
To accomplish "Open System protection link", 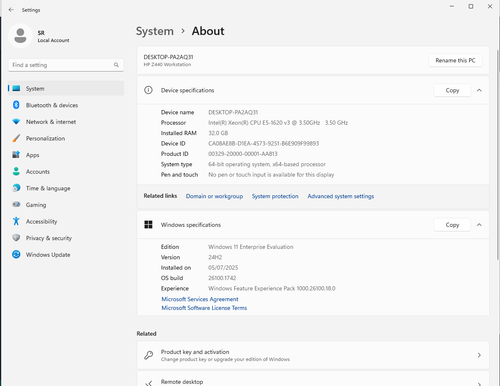I will coord(275,196).
